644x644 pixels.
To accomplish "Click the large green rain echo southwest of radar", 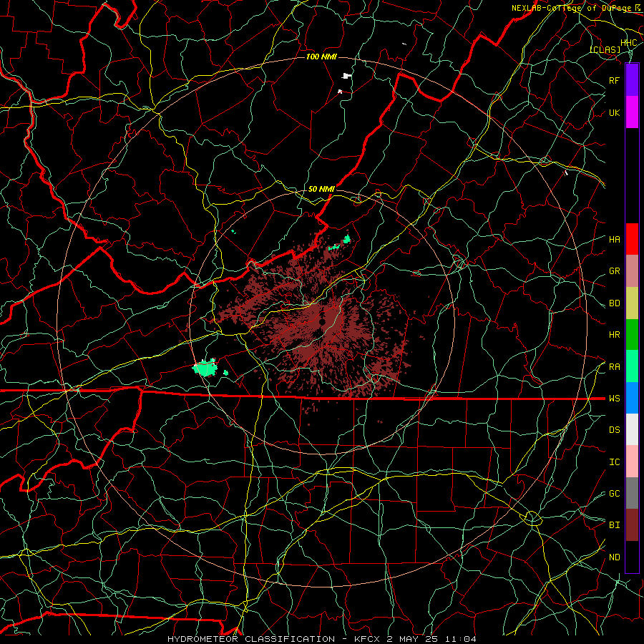I will point(205,368).
